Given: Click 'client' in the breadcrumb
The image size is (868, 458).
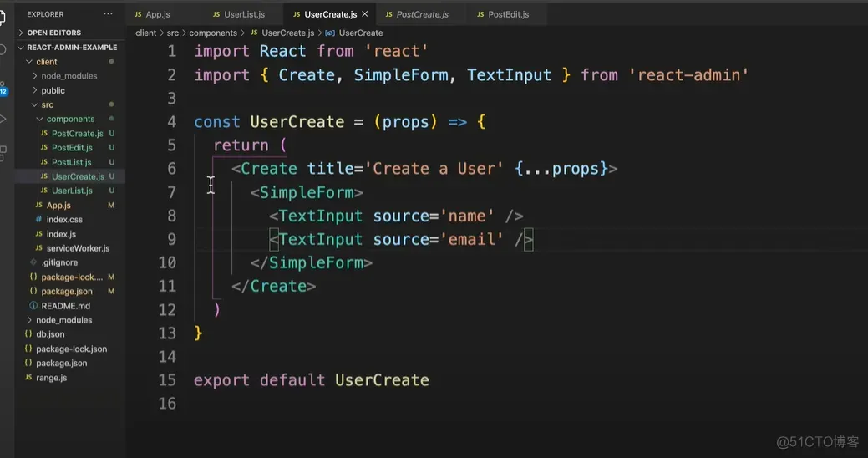Looking at the screenshot, I should [145, 33].
